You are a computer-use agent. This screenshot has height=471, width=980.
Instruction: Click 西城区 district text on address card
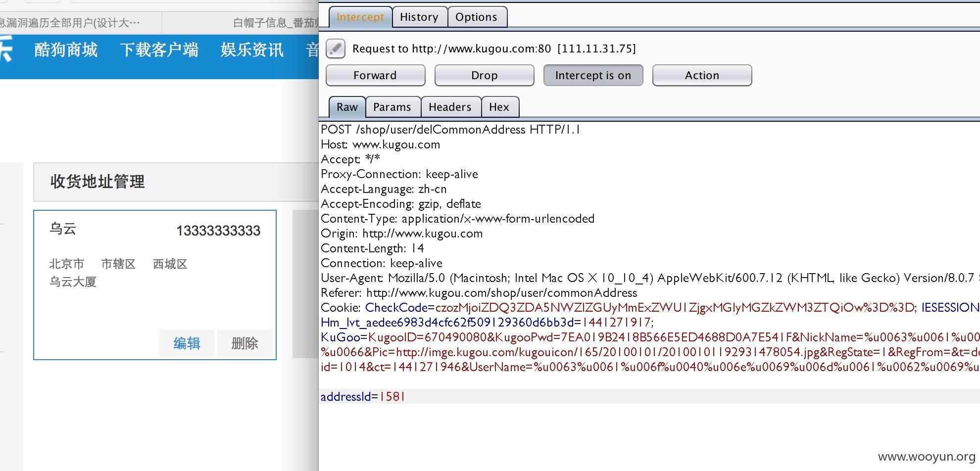click(x=170, y=264)
